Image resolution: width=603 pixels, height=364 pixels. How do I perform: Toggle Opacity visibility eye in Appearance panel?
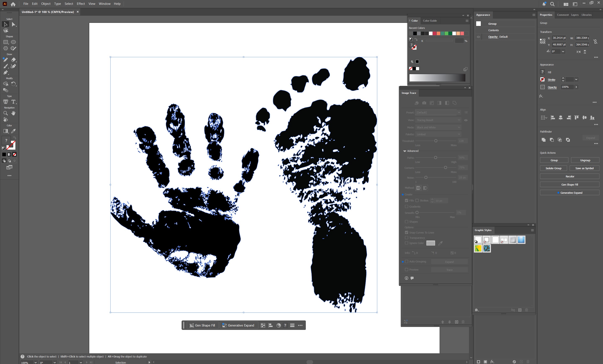point(478,37)
